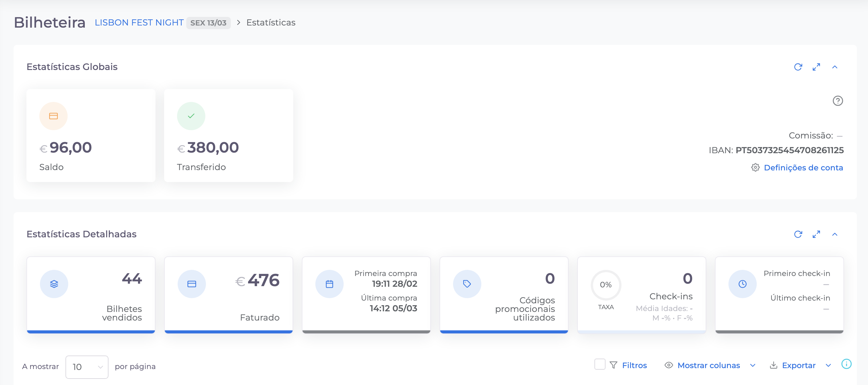Toggle the Filtros checkbox
This screenshot has width=868, height=385.
pos(599,364)
